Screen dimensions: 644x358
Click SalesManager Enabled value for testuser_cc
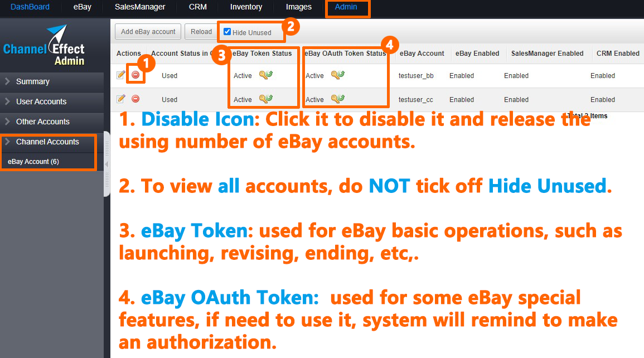(x=516, y=100)
